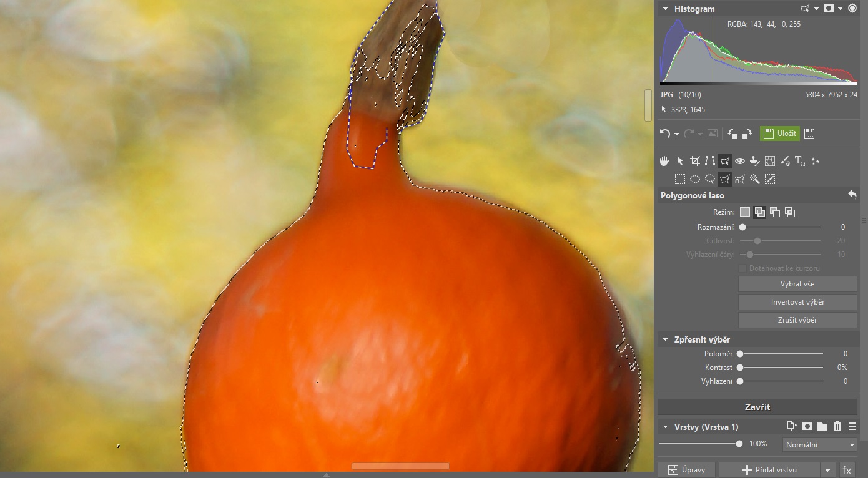Click Vybrat vše button
This screenshot has height=478, width=868.
click(x=797, y=284)
